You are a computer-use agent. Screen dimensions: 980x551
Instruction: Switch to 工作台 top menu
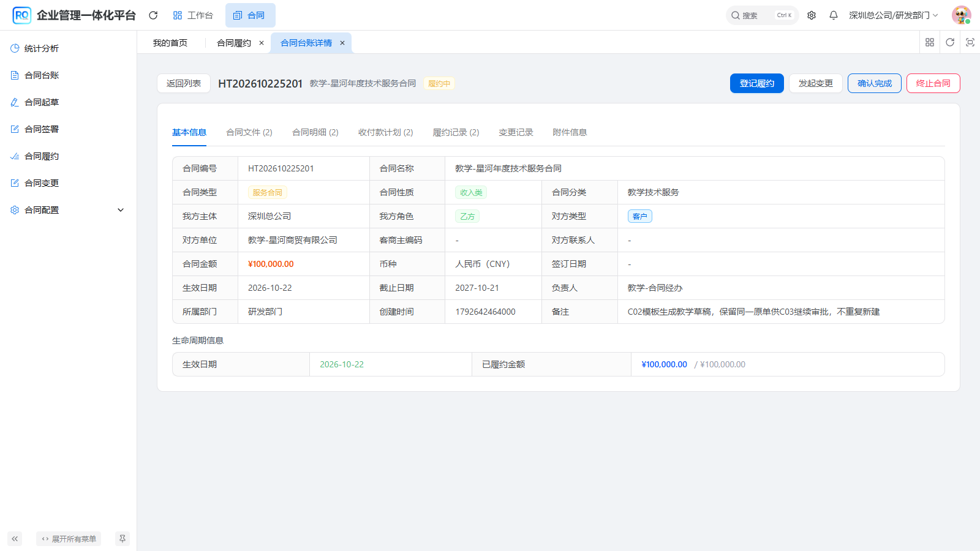(x=193, y=15)
